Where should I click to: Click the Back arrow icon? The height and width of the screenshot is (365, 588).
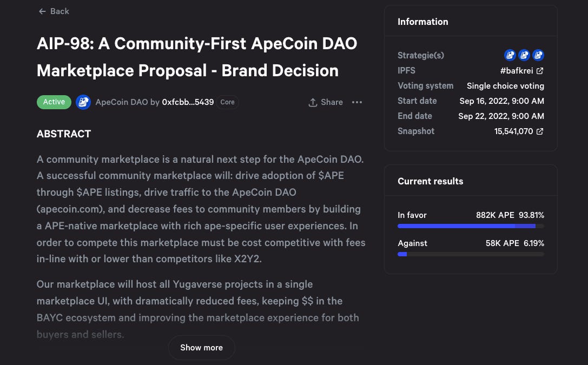click(x=42, y=11)
